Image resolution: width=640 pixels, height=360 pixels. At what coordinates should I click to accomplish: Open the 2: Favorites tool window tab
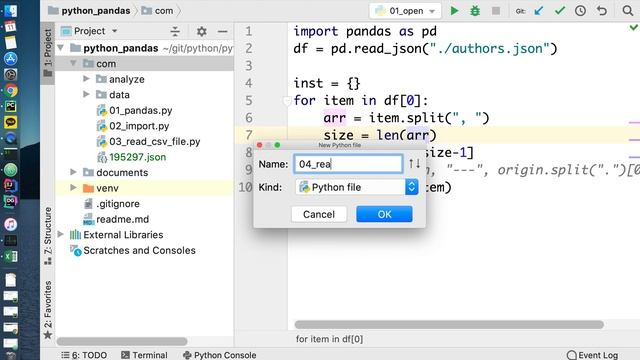[x=48, y=310]
